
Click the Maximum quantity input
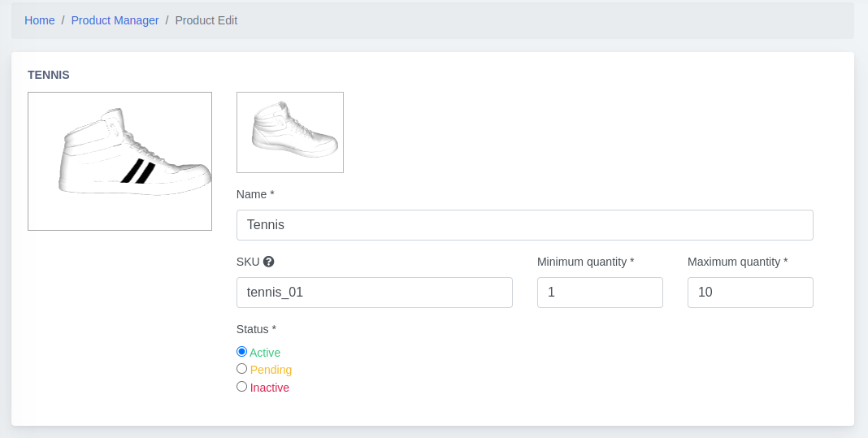click(x=750, y=293)
